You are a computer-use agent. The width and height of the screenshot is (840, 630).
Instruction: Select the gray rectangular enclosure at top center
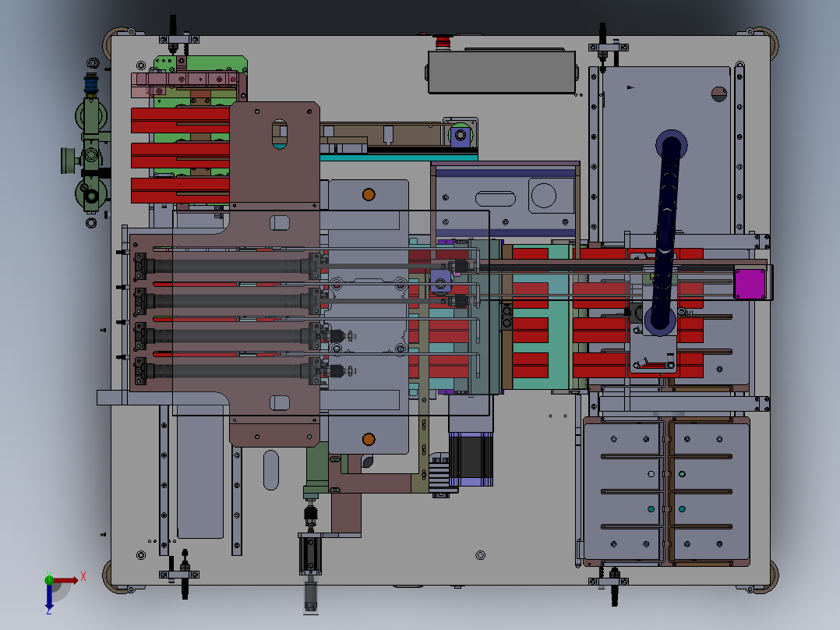(x=502, y=72)
